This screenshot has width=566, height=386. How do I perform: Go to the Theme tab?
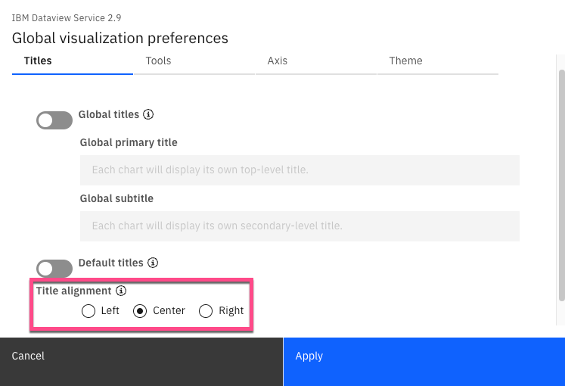(438, 61)
